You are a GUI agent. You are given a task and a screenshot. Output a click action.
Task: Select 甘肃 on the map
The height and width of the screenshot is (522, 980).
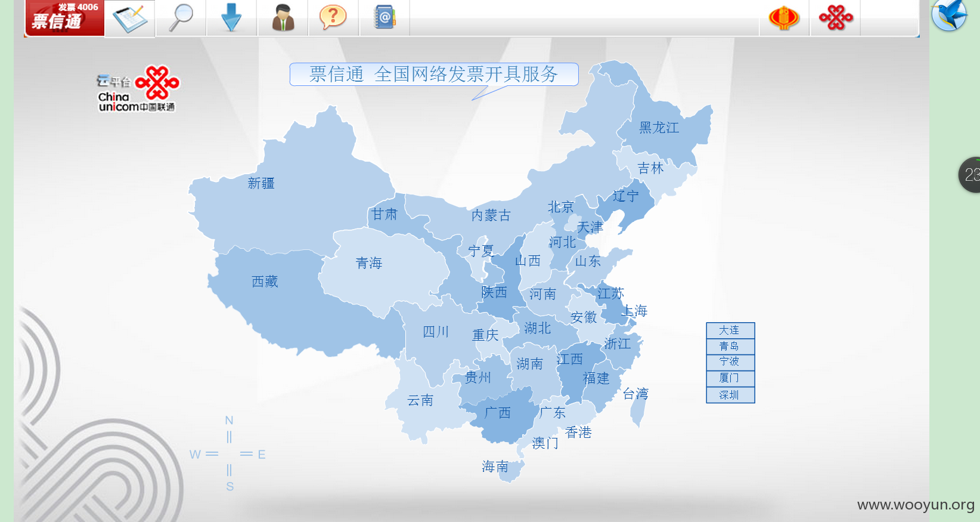point(384,214)
